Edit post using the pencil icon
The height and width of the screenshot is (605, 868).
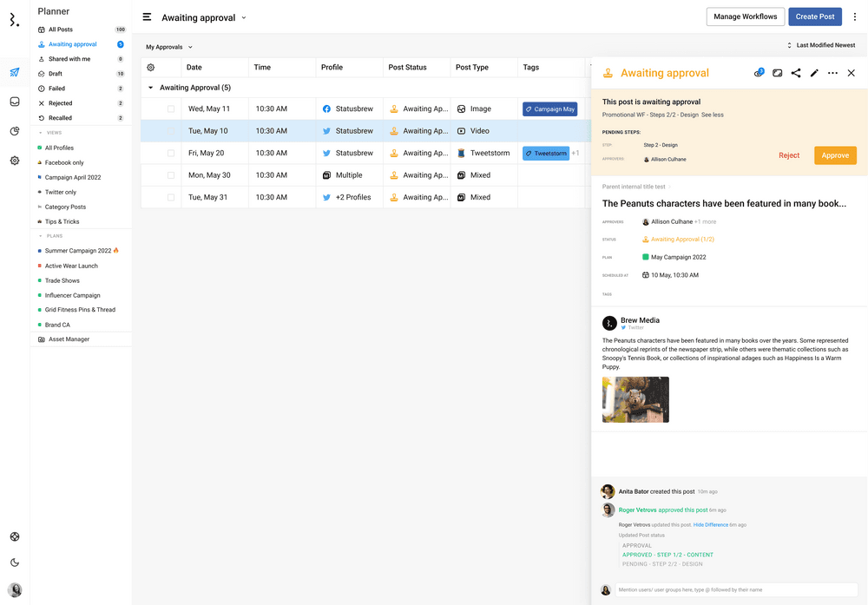pos(814,73)
